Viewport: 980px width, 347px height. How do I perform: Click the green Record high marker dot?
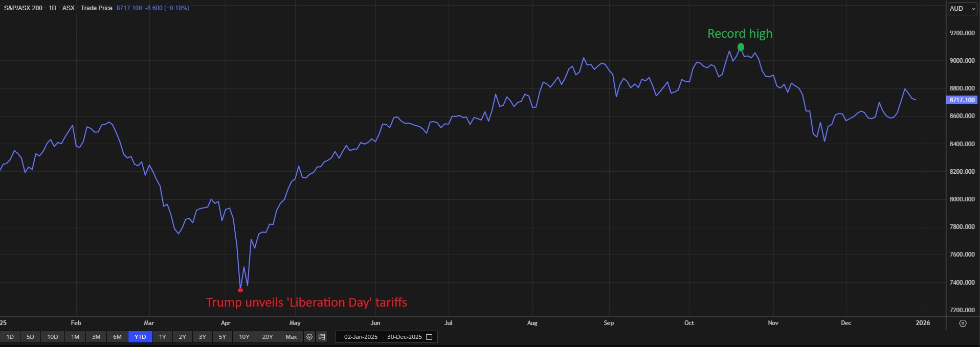(x=741, y=48)
